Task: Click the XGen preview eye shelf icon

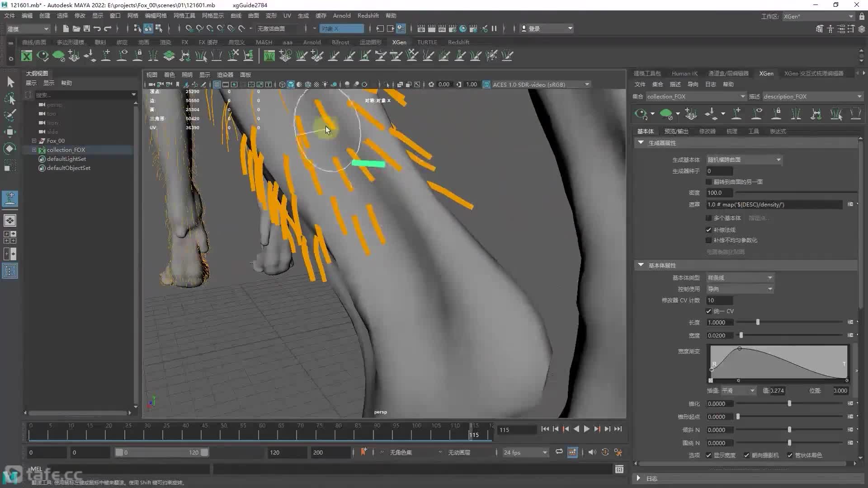Action: pos(42,56)
